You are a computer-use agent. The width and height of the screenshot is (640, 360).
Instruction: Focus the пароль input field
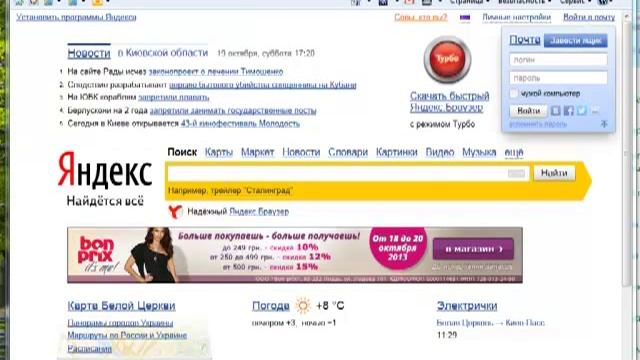pos(558,78)
